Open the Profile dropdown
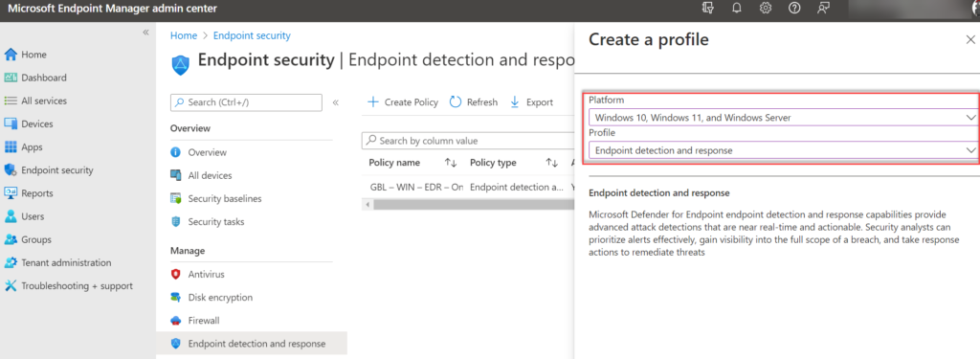 [x=783, y=150]
